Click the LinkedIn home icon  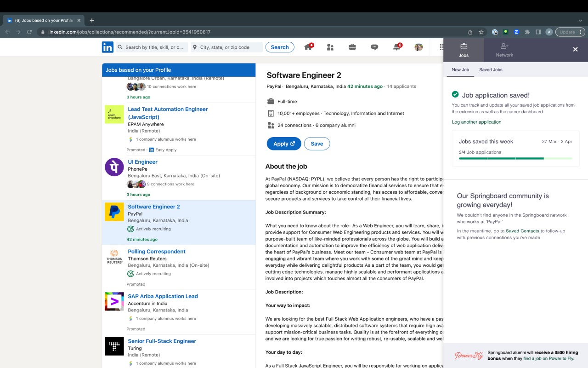tap(308, 46)
